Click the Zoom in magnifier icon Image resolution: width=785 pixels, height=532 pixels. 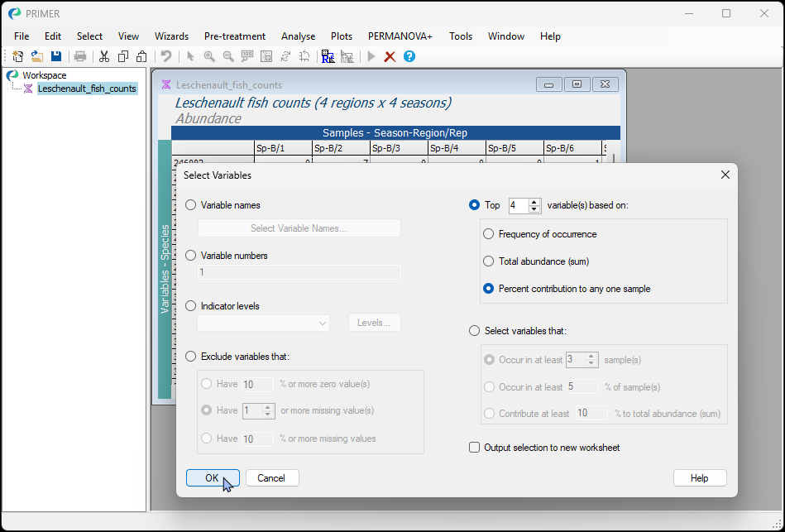point(209,56)
